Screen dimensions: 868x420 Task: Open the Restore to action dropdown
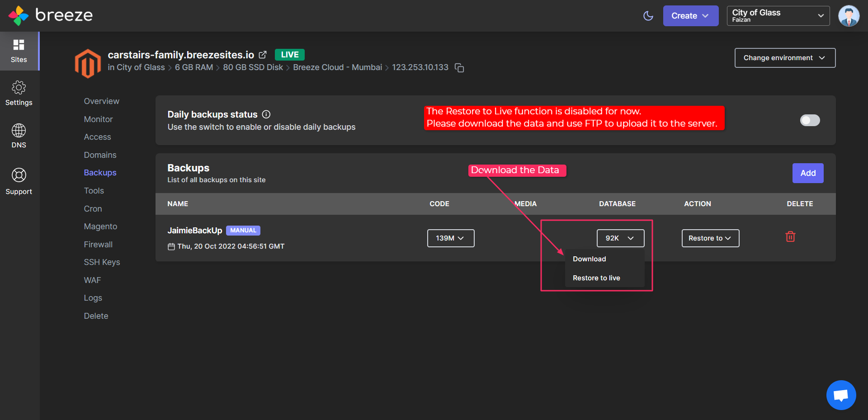(x=710, y=238)
